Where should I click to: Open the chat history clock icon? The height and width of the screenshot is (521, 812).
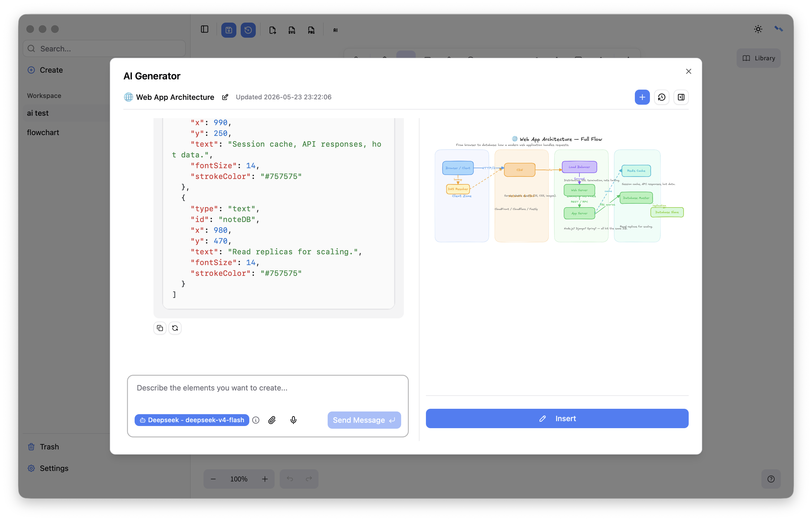[x=661, y=97]
